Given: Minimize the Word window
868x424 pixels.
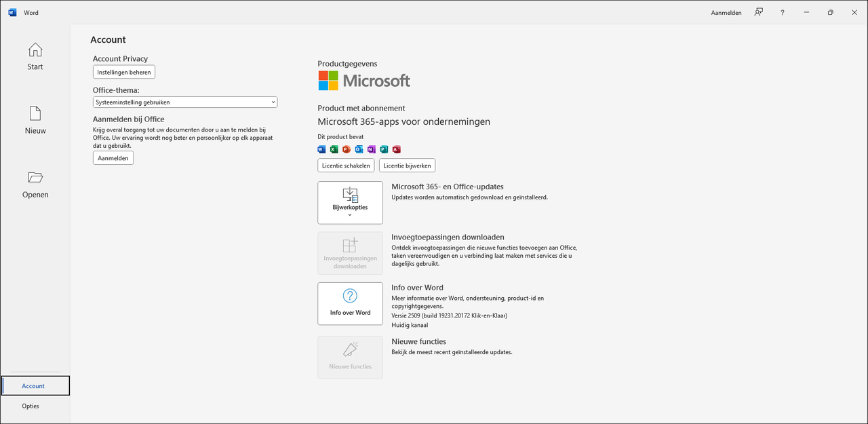Looking at the screenshot, I should pos(806,12).
